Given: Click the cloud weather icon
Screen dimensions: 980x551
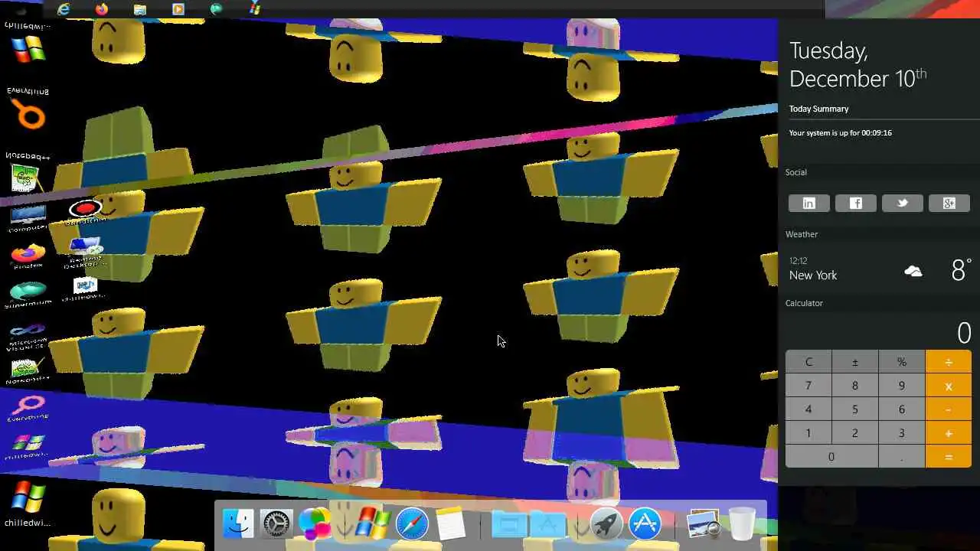Looking at the screenshot, I should tap(913, 271).
